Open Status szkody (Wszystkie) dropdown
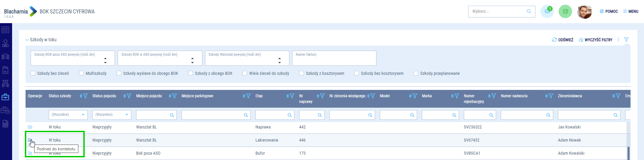Viewport: 644px width, 160px height. point(68,115)
